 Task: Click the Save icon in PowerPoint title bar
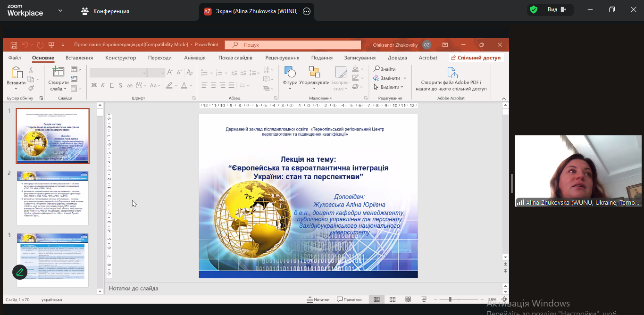coord(14,45)
